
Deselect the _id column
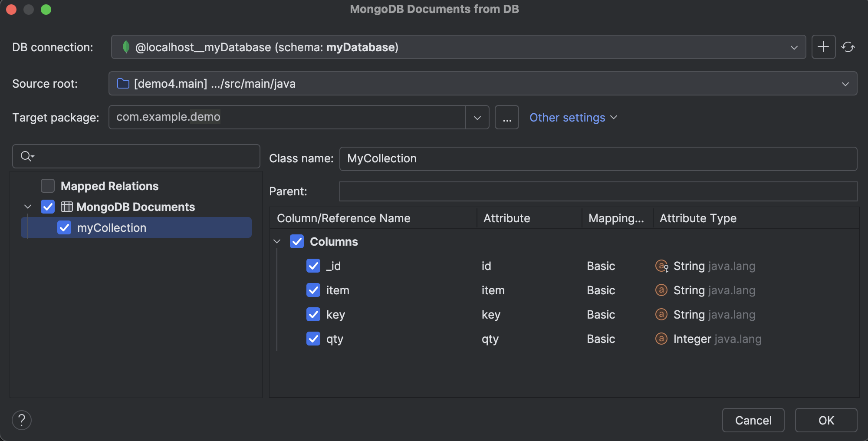tap(313, 266)
